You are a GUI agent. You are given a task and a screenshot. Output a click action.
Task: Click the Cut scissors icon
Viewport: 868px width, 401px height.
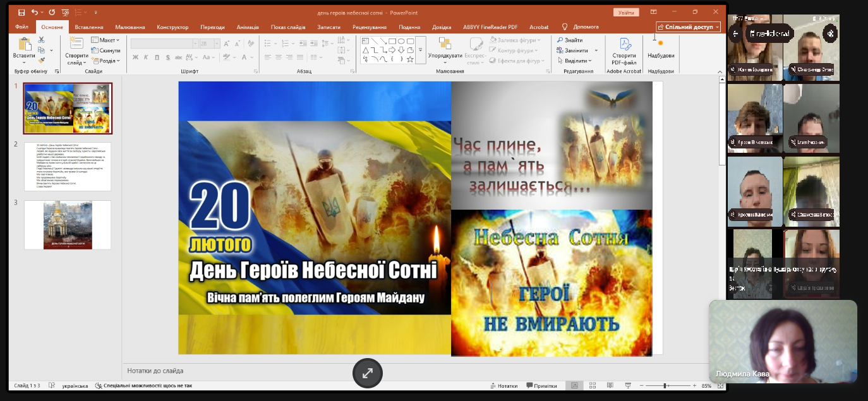pyautogui.click(x=42, y=40)
